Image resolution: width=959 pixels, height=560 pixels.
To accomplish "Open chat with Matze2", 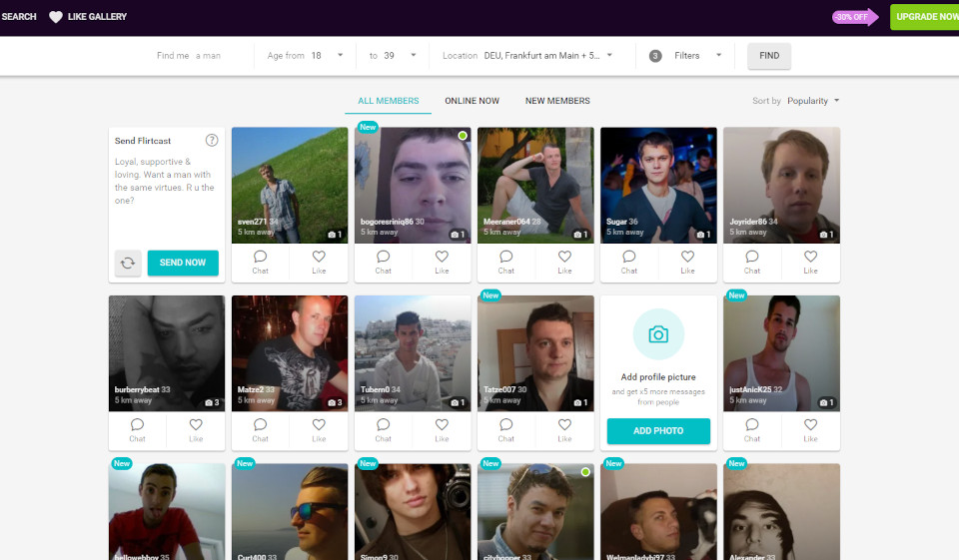I will [260, 425].
